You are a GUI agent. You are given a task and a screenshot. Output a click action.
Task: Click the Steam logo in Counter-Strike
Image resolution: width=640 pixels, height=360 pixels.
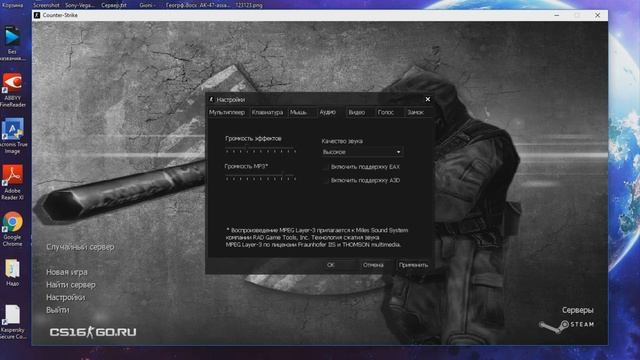pos(566,325)
